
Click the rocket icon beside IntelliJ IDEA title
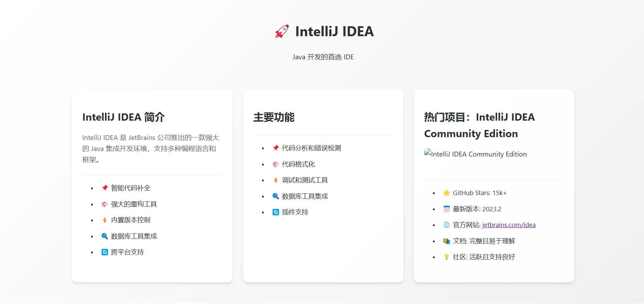point(282,31)
